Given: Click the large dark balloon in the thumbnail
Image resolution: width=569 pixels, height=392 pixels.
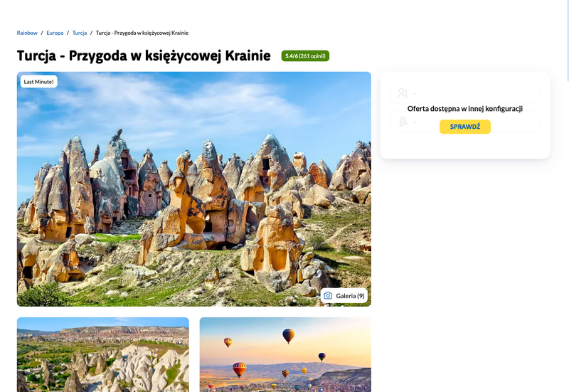Looking at the screenshot, I should point(289,336).
